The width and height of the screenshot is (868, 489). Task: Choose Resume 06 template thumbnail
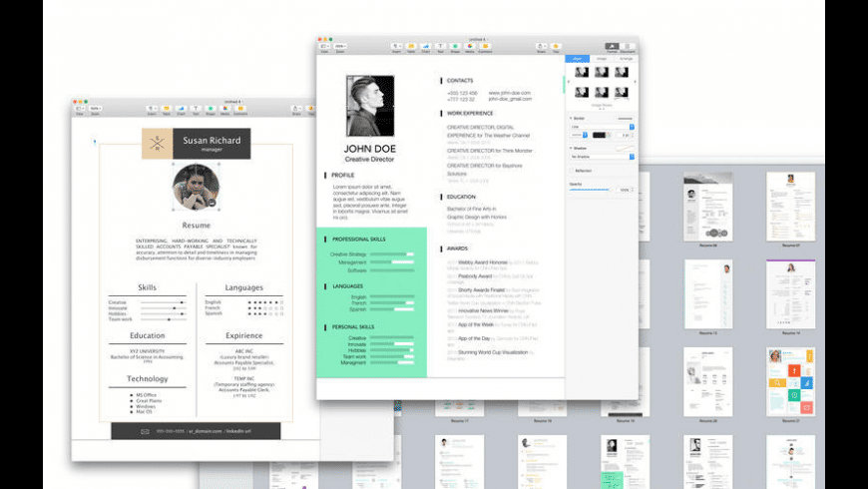point(708,207)
